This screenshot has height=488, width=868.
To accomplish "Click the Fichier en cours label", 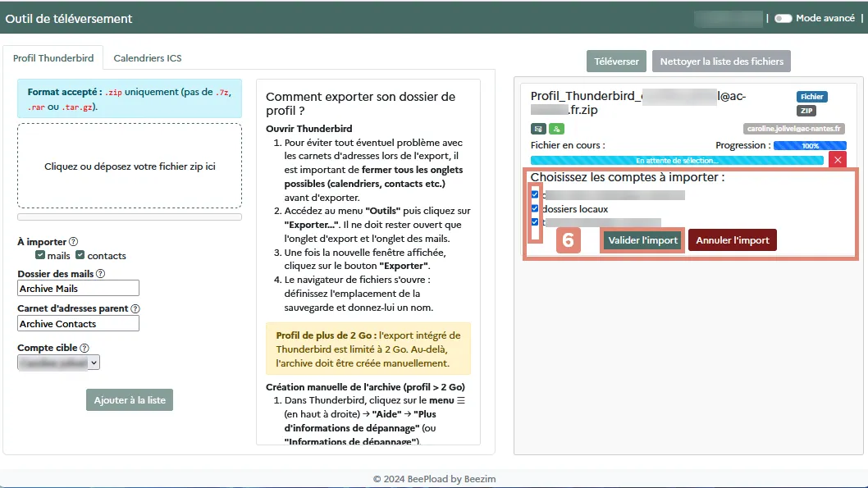I will point(568,145).
